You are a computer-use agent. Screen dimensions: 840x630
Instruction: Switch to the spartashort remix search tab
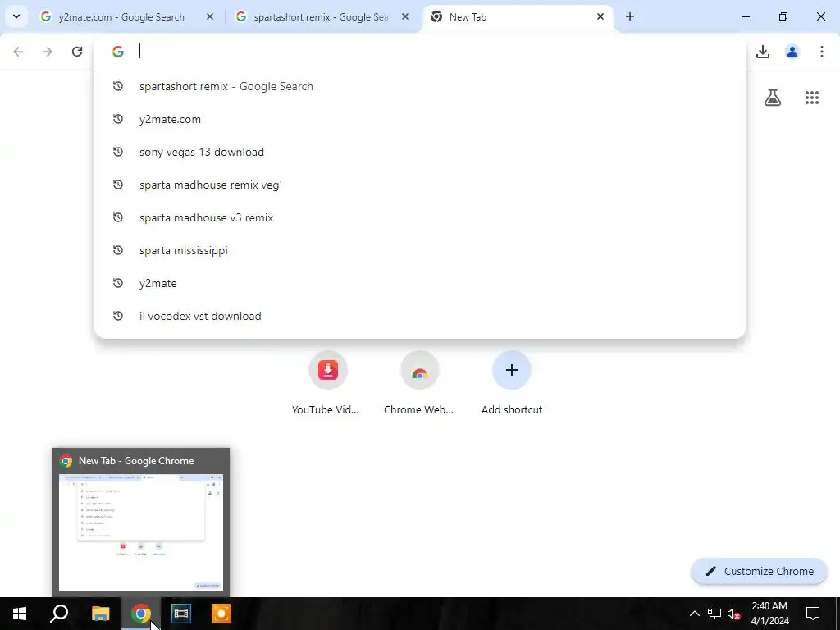click(322, 17)
